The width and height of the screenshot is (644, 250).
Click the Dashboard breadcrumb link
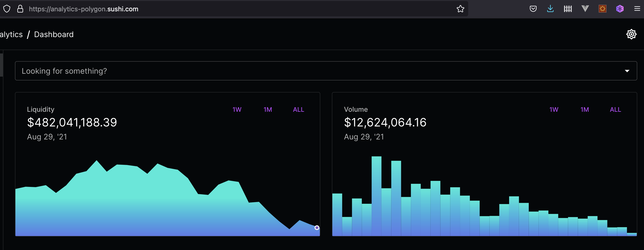[x=54, y=34]
